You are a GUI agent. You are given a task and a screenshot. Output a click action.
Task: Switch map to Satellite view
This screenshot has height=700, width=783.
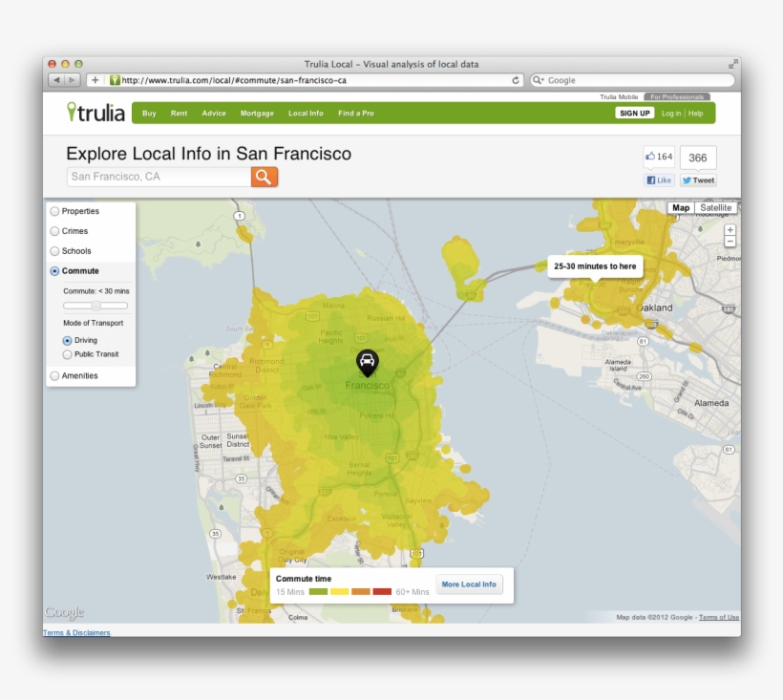(715, 207)
